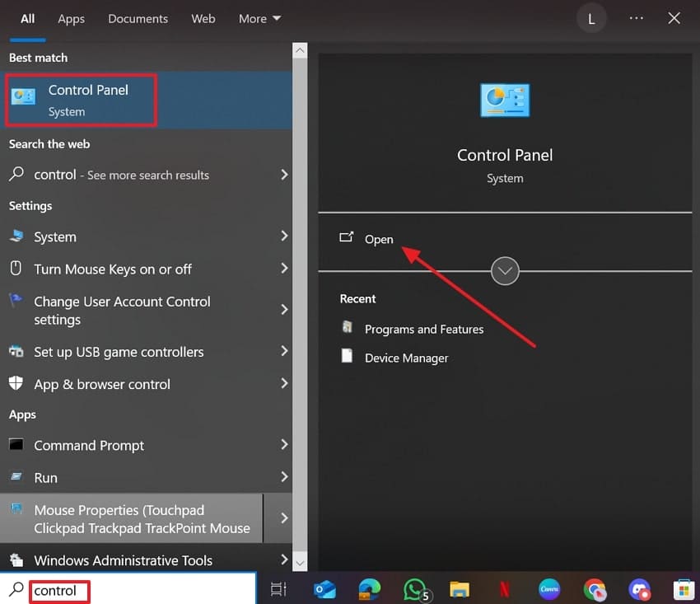The height and width of the screenshot is (604, 700).
Task: Expand more actions with circular chevron
Action: [505, 271]
